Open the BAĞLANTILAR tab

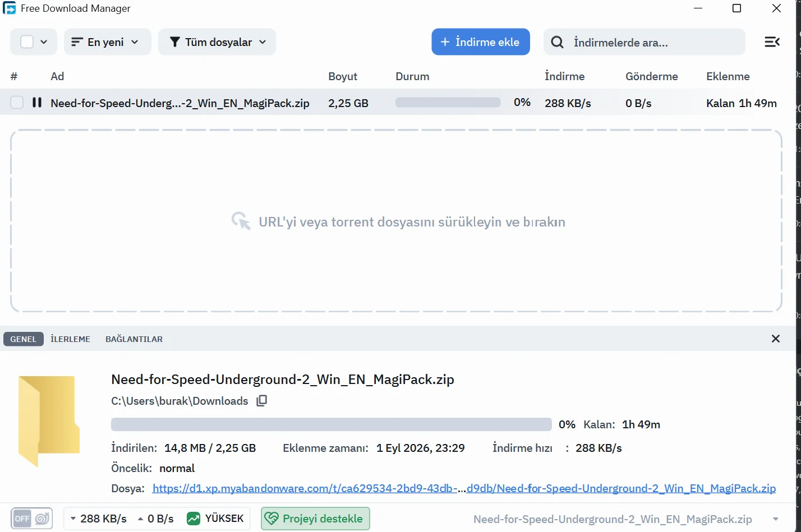(134, 339)
